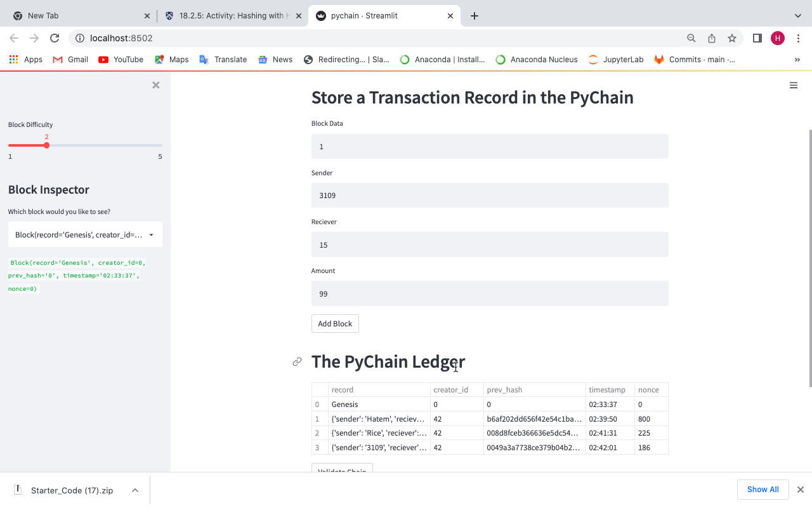
Task: Expand Starter_Code zip download options
Action: pyautogui.click(x=135, y=490)
